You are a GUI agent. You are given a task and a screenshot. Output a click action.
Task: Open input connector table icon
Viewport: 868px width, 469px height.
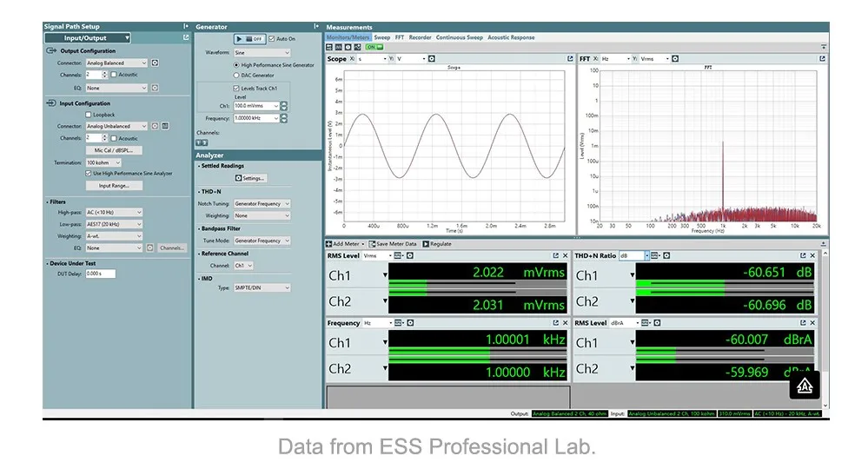[165, 126]
